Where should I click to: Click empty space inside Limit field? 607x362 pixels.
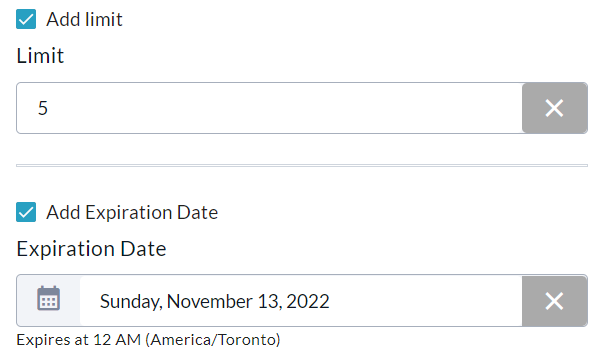coord(286,108)
